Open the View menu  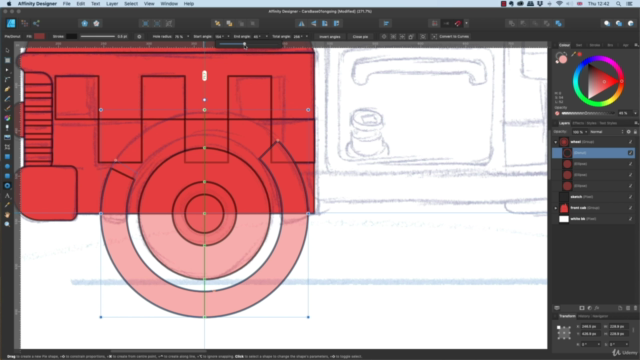[x=149, y=4]
